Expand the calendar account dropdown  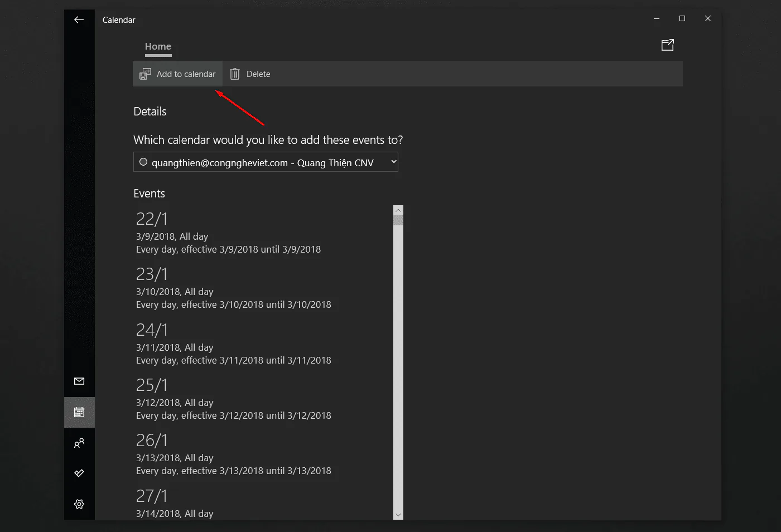pos(266,162)
